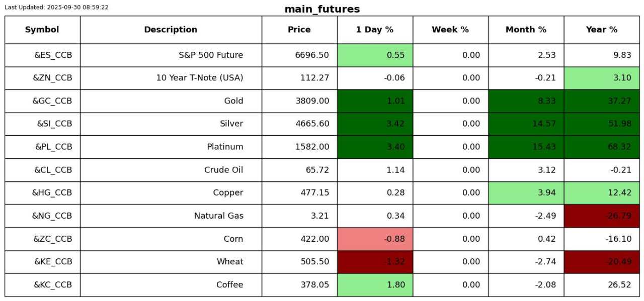The width and height of the screenshot is (644, 301).
Task: Select Wheat's dark red -20.49 cell
Action: click(601, 262)
